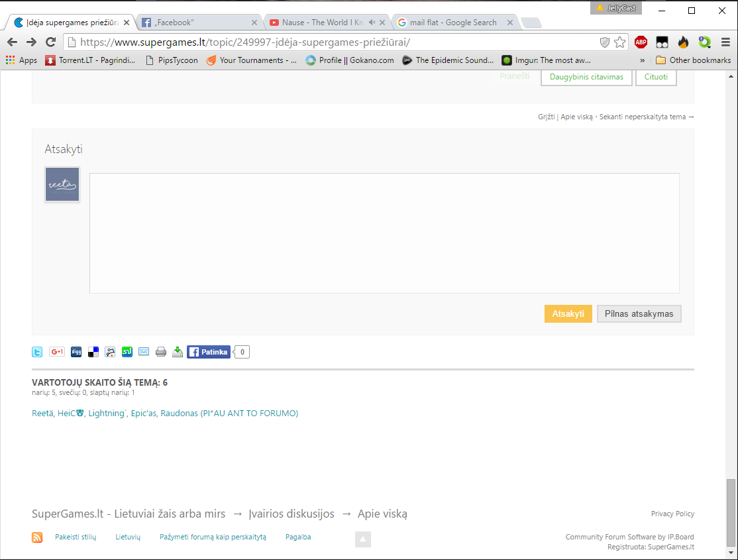Screen dimensions: 738x560
Task: Open Privacy Policy link
Action: (x=672, y=514)
